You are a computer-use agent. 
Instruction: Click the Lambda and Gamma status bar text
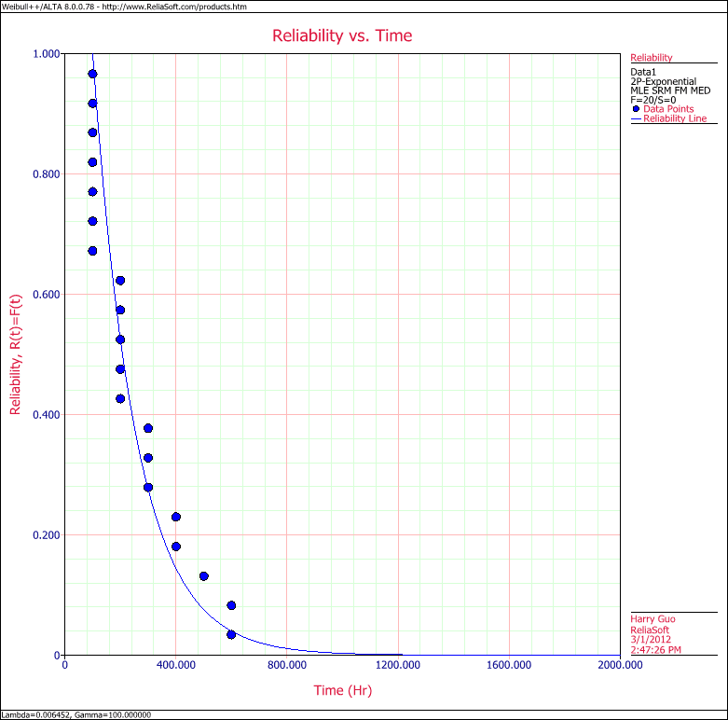76,715
